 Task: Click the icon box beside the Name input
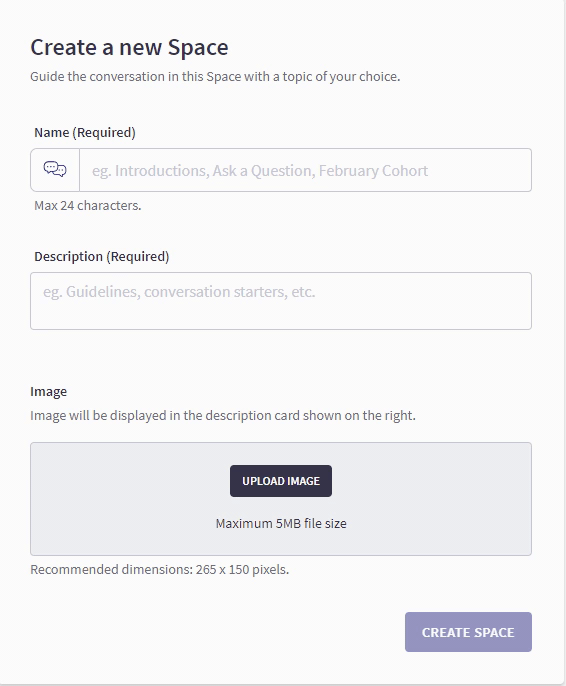[x=55, y=170]
